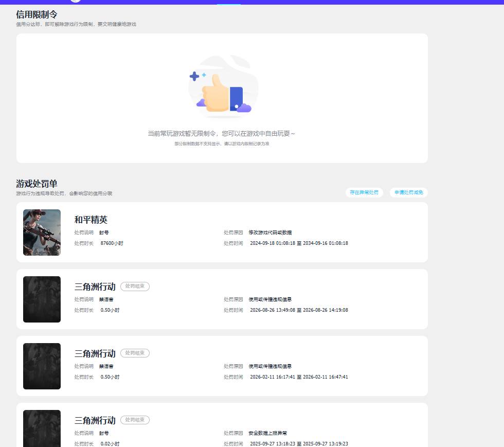Click the 87600小时 penalty duration
This screenshot has width=504, height=447.
tap(112, 243)
